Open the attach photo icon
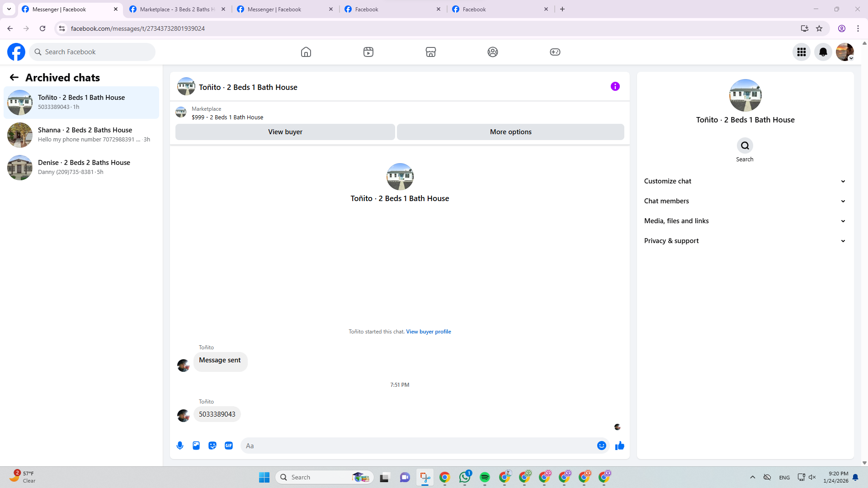The height and width of the screenshot is (488, 868). pyautogui.click(x=196, y=446)
